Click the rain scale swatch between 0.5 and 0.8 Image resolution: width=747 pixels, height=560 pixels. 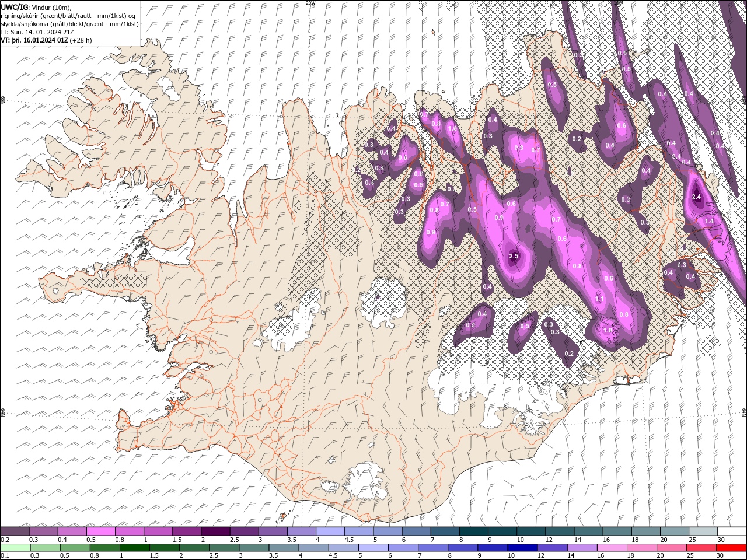point(75,548)
